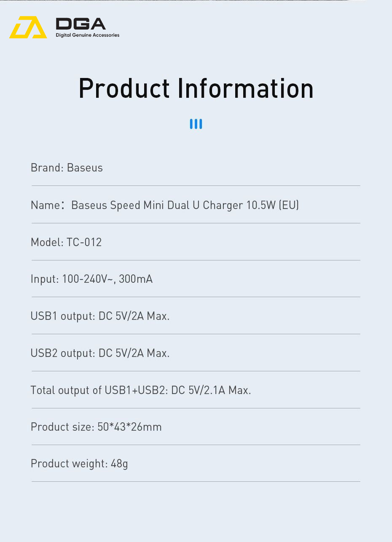
Task: Click the USB2 output specification line
Action: 100,353
